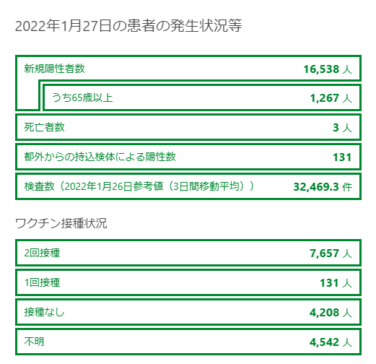Select the 都外からの持込検体による陽性数 row
Image resolution: width=376 pixels, height=364 pixels.
point(188,157)
